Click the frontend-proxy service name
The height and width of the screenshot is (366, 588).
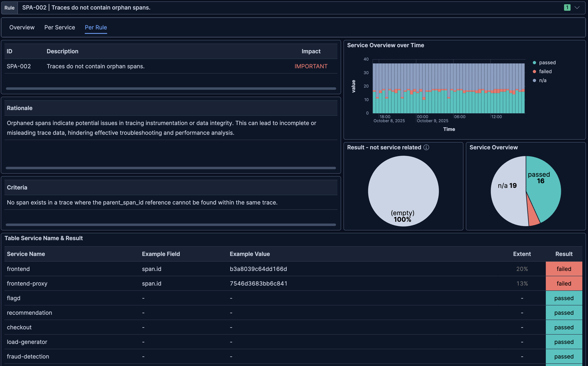27,284
